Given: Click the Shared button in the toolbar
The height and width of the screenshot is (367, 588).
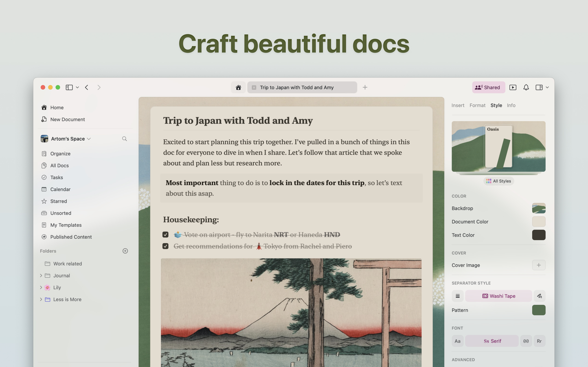Looking at the screenshot, I should coord(489,87).
